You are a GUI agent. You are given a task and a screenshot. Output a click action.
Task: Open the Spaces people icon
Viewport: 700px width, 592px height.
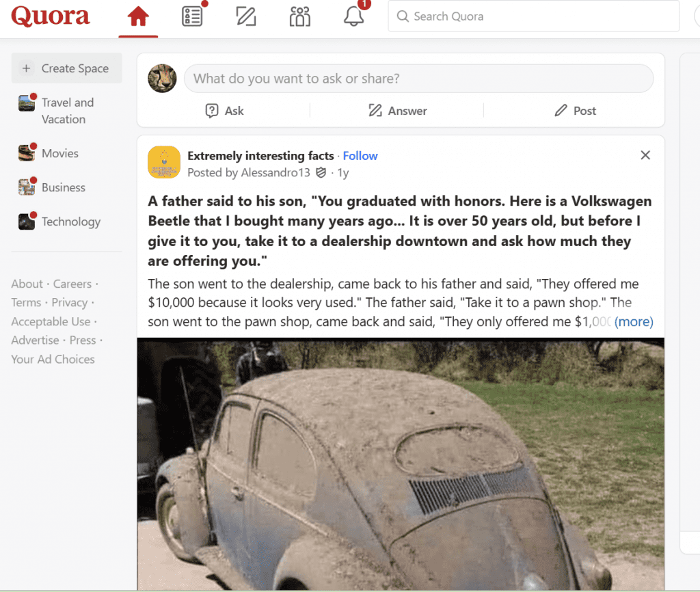(x=299, y=16)
